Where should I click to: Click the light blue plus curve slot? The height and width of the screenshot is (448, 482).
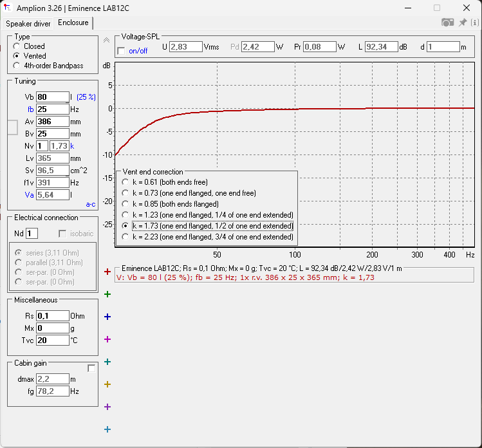pyautogui.click(x=107, y=429)
